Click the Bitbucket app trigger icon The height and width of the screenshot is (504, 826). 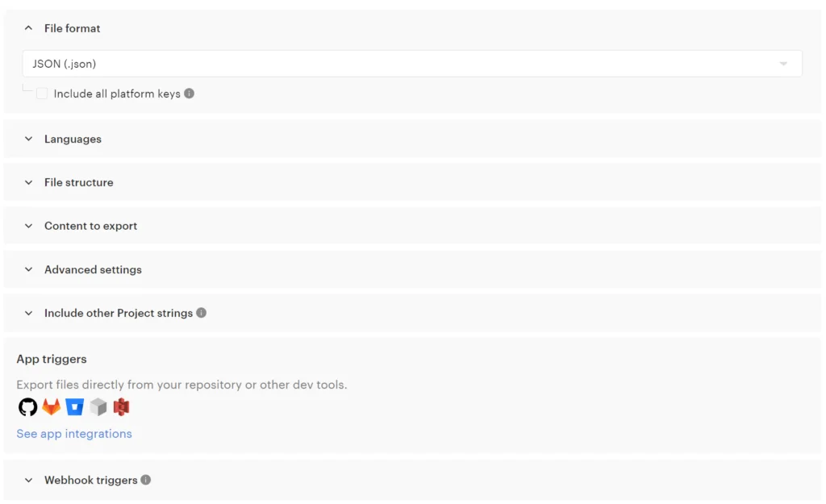(75, 407)
